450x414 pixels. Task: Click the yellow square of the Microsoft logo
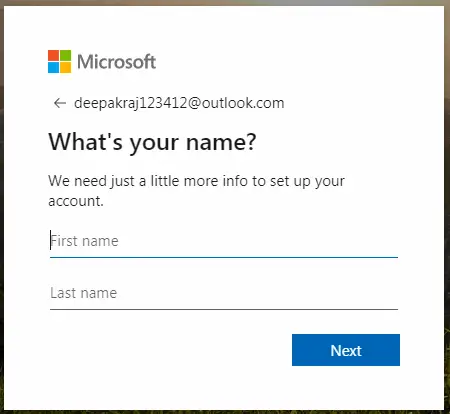66,67
